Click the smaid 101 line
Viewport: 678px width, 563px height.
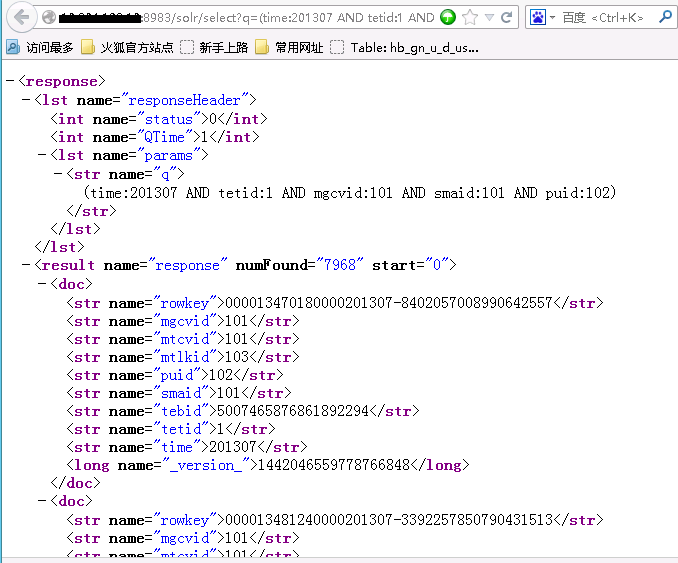point(179,393)
